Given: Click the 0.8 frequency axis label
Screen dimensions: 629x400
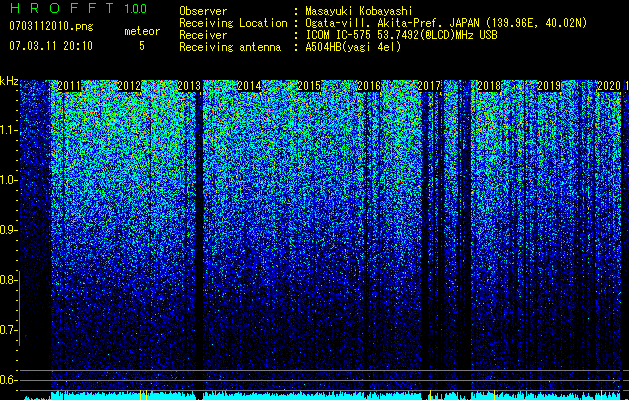Looking at the screenshot, I should 8,280.
